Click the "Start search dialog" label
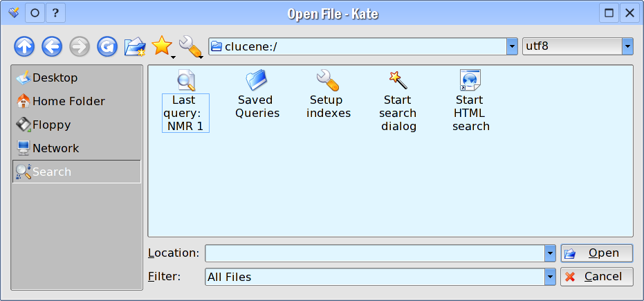This screenshot has height=301, width=644. point(398,113)
